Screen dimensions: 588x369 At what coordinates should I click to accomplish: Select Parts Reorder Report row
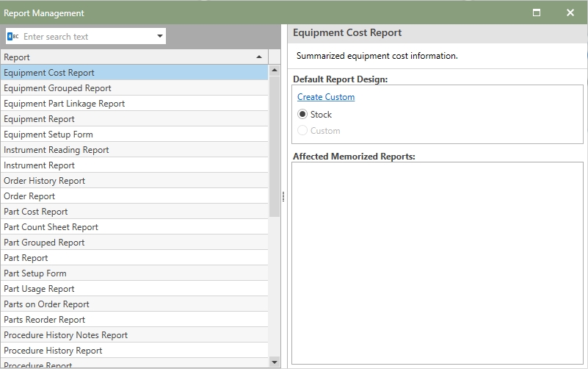click(x=45, y=320)
